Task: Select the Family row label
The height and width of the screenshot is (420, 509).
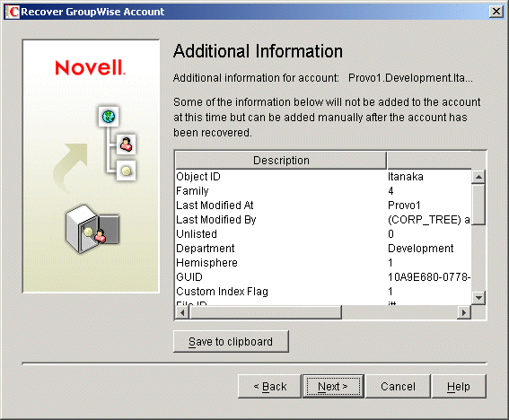Action: (192, 191)
